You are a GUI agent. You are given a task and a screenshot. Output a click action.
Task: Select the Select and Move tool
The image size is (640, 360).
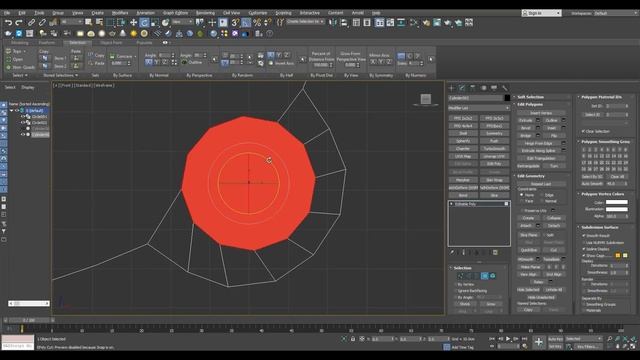[133, 23]
